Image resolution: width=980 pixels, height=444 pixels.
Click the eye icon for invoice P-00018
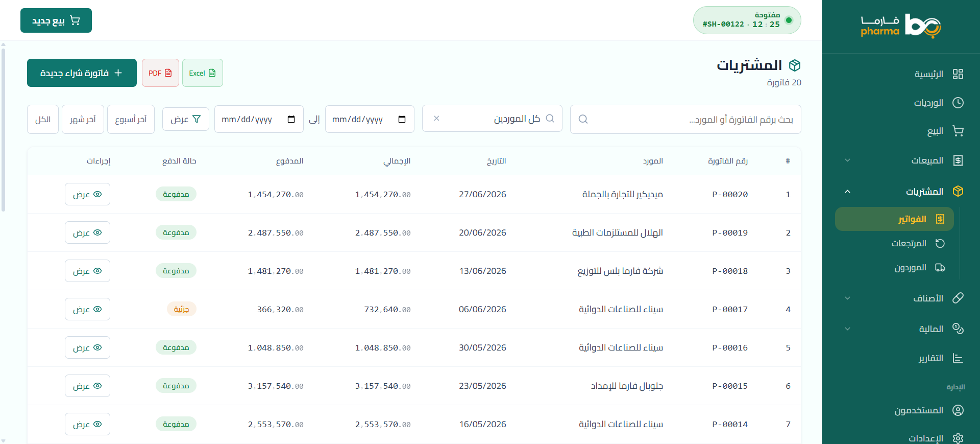(x=97, y=271)
